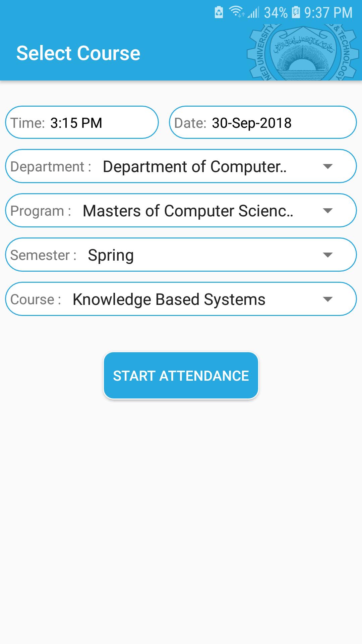Tap the 34% battery percentage indicator
The width and height of the screenshot is (362, 644).
coord(276,13)
